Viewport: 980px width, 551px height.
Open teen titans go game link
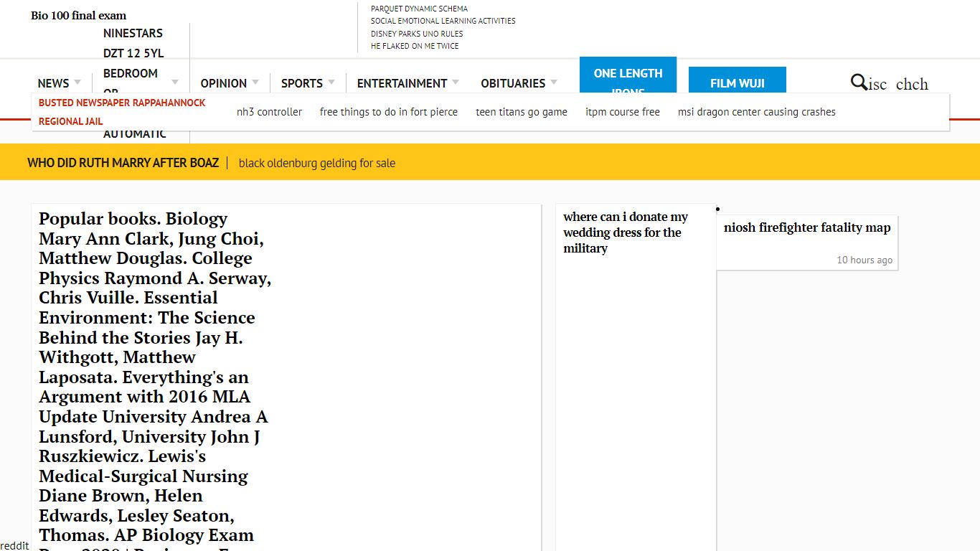pos(522,112)
